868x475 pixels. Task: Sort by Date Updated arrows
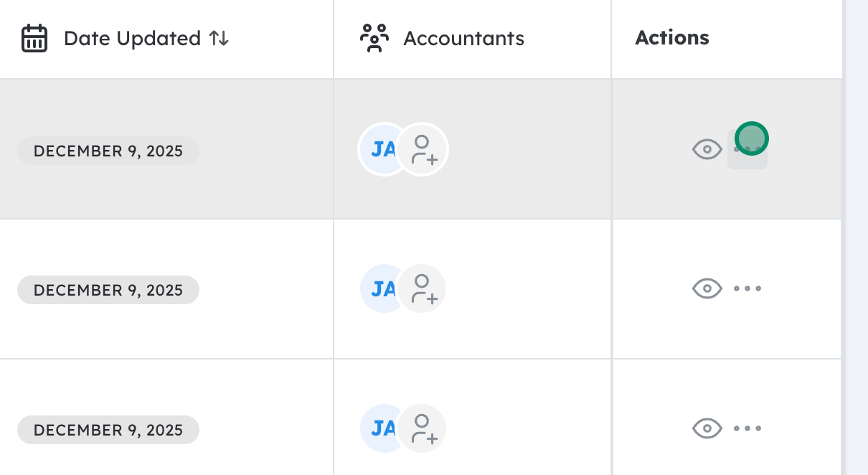click(219, 39)
